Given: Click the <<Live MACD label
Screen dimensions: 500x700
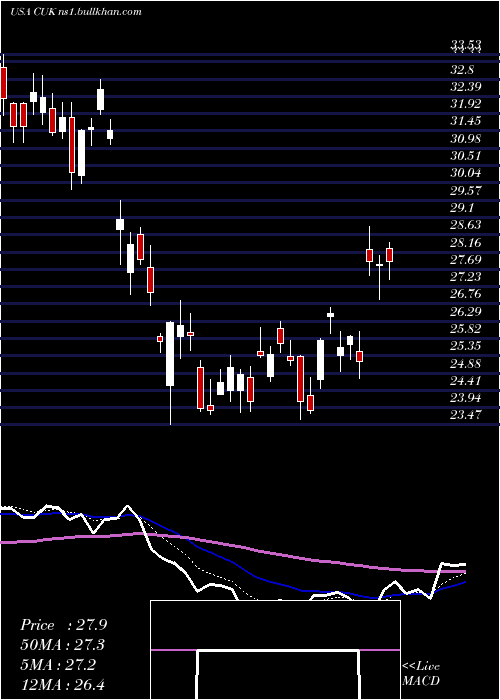Looking at the screenshot, I should pos(421,674).
